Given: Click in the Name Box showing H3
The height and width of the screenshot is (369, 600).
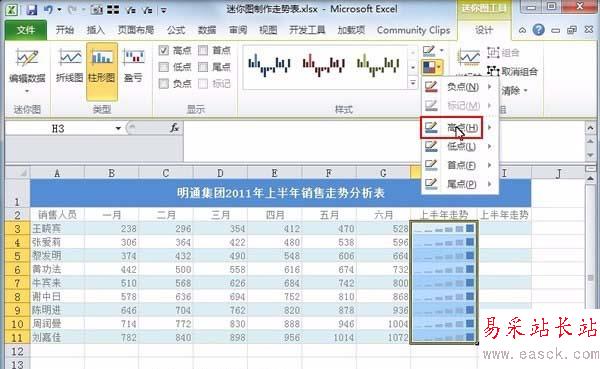Looking at the screenshot, I should click(x=58, y=128).
